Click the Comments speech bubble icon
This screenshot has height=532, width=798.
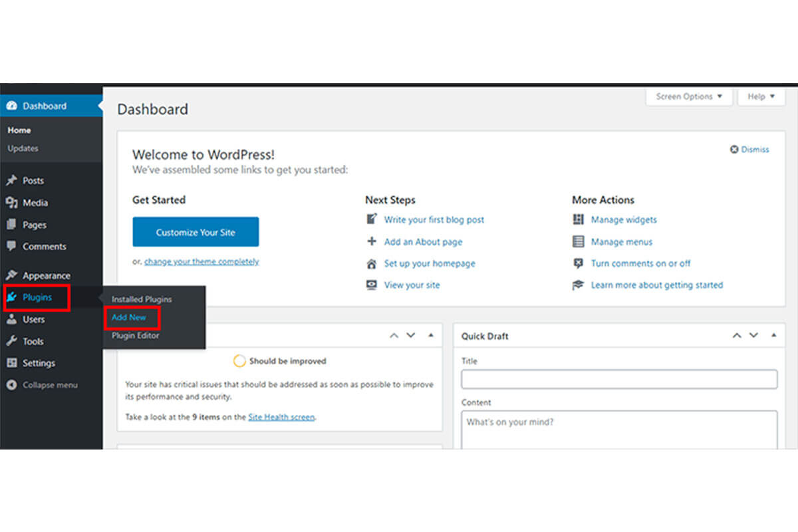click(x=11, y=246)
